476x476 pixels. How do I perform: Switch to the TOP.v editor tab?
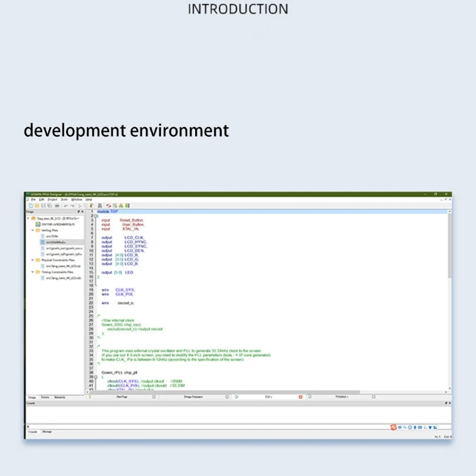pyautogui.click(x=268, y=397)
